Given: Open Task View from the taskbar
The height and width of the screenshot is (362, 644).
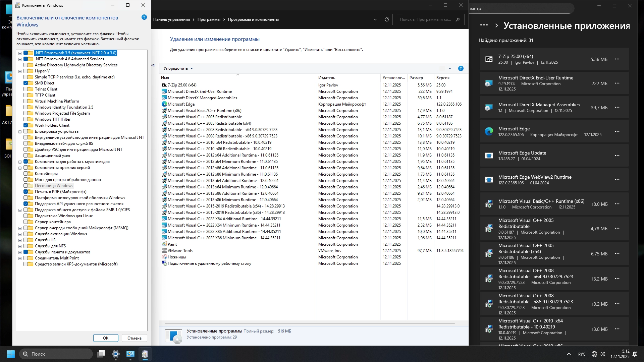Looking at the screenshot, I should [101, 354].
